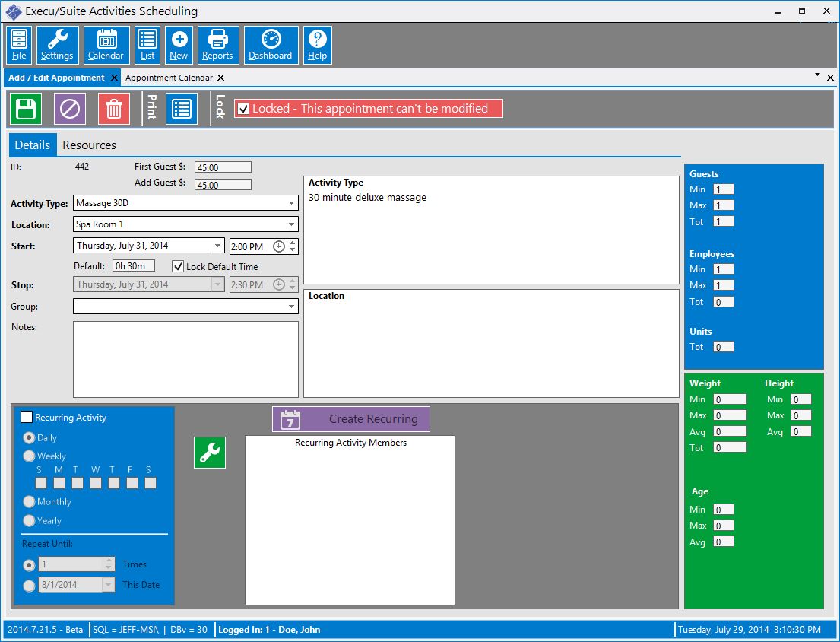Screen dimensions: 840x642
Task: Expand the Location dropdown
Action: 291,224
